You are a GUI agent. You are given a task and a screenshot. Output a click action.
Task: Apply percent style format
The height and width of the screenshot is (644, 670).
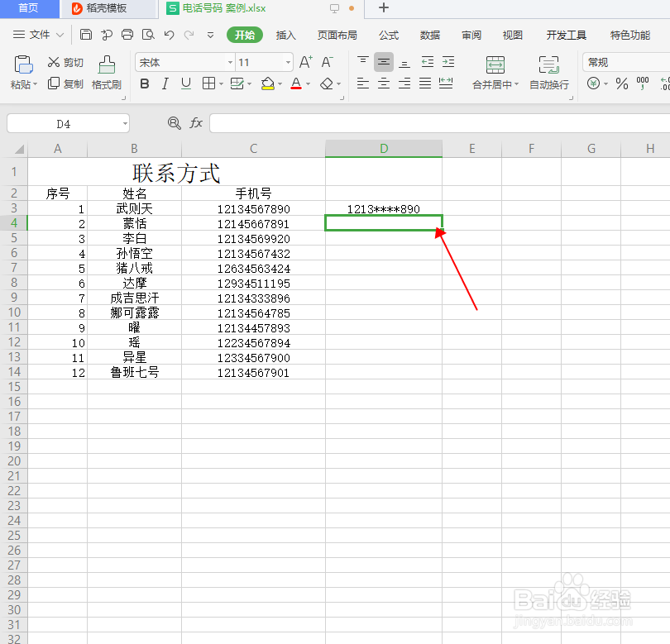tap(622, 83)
